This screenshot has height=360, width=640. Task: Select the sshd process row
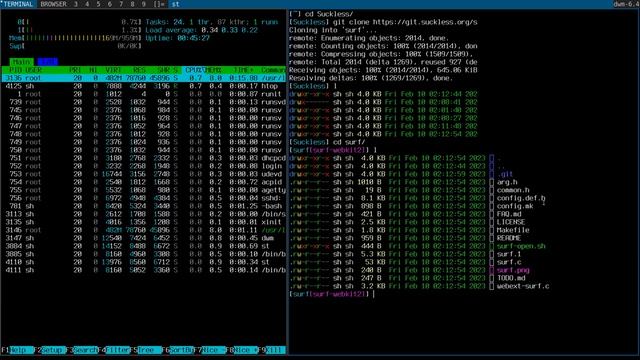pos(143,198)
